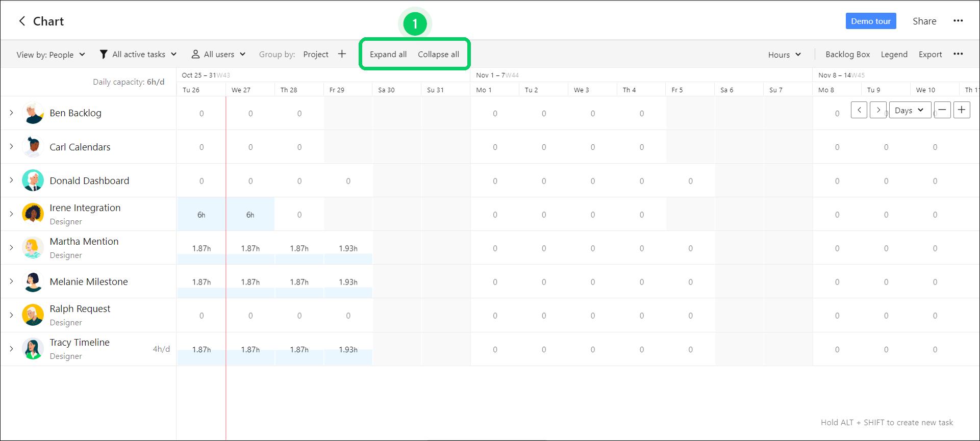The image size is (980, 441).
Task: Click Collapse all
Action: pyautogui.click(x=438, y=54)
